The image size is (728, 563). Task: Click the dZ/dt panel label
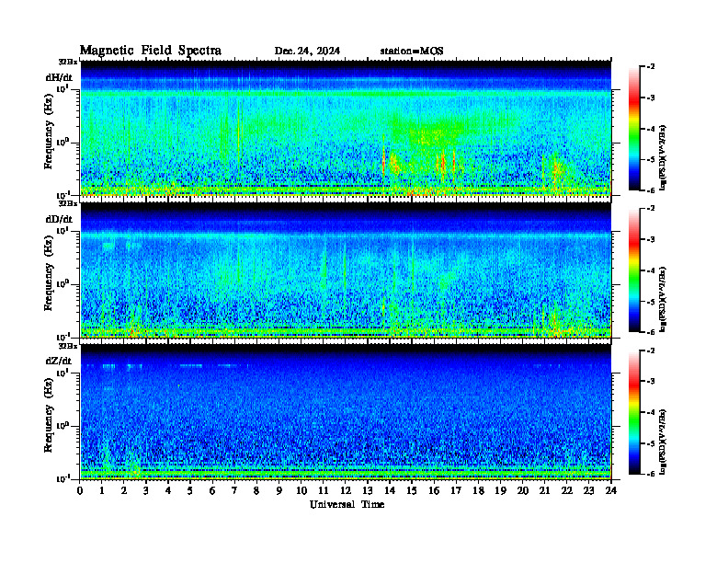click(59, 361)
